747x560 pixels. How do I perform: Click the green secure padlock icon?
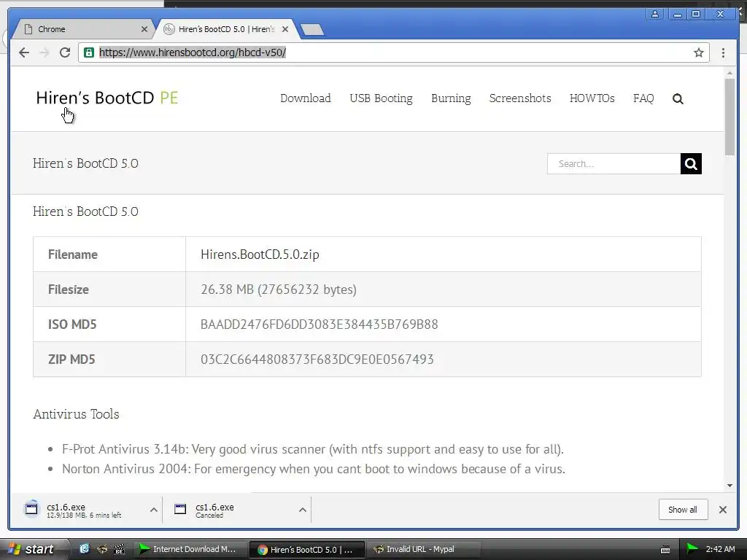pyautogui.click(x=89, y=52)
